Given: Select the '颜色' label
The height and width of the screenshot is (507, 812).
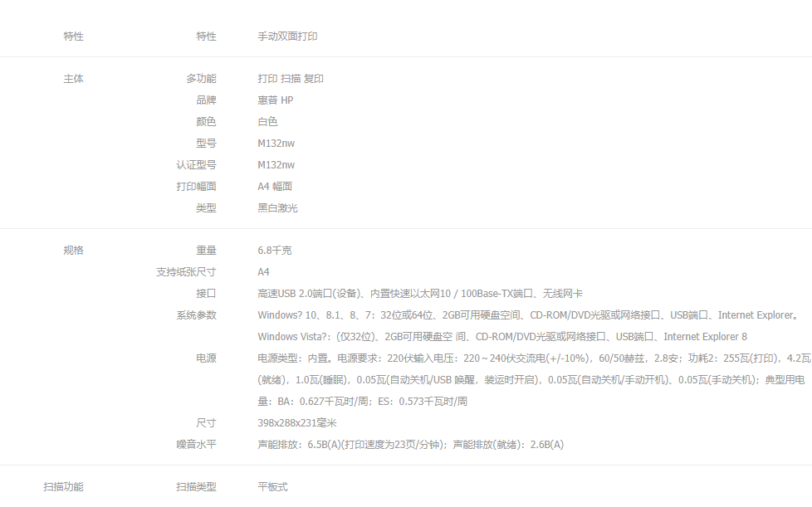Looking at the screenshot, I should coord(206,122).
